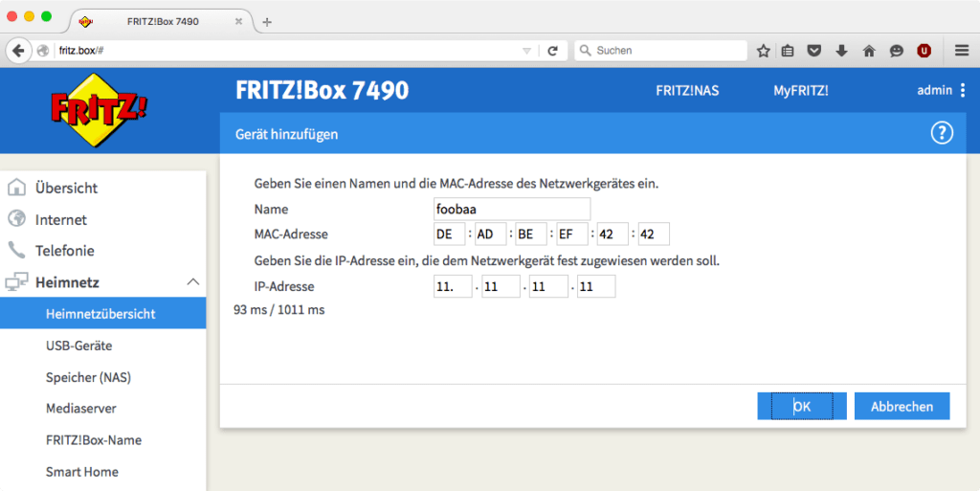Click the third IP-Adresse octet field
980x491 pixels.
point(548,287)
